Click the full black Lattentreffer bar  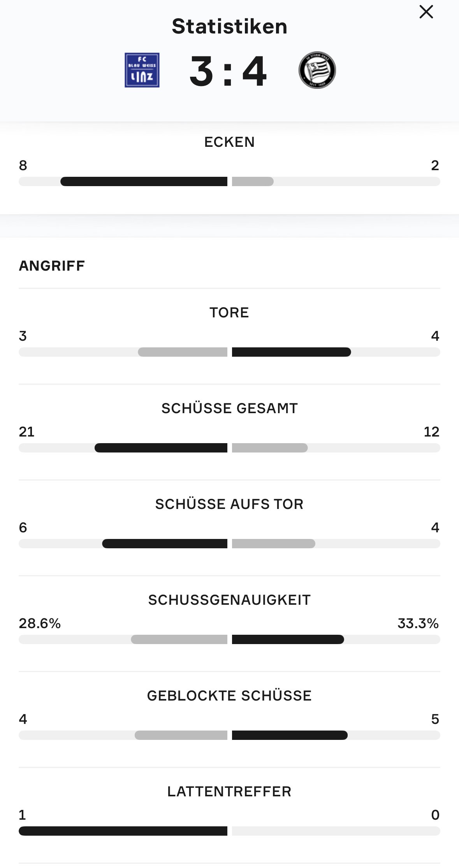click(123, 831)
